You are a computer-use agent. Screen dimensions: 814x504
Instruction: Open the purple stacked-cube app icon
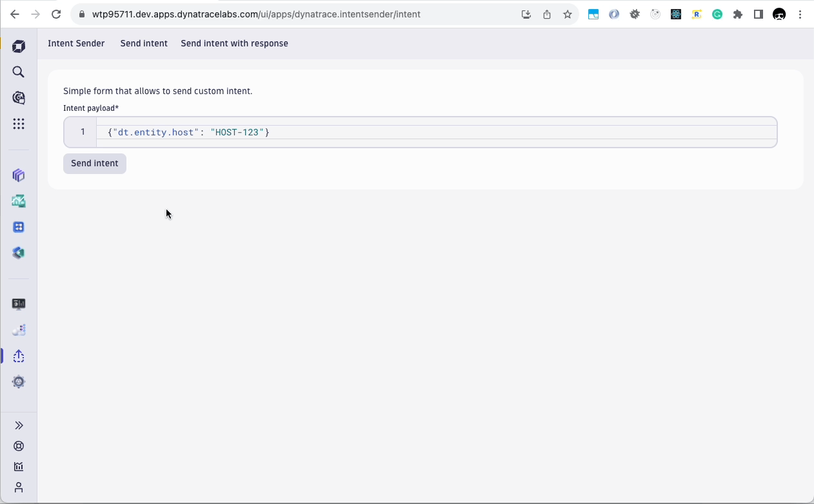point(19,175)
